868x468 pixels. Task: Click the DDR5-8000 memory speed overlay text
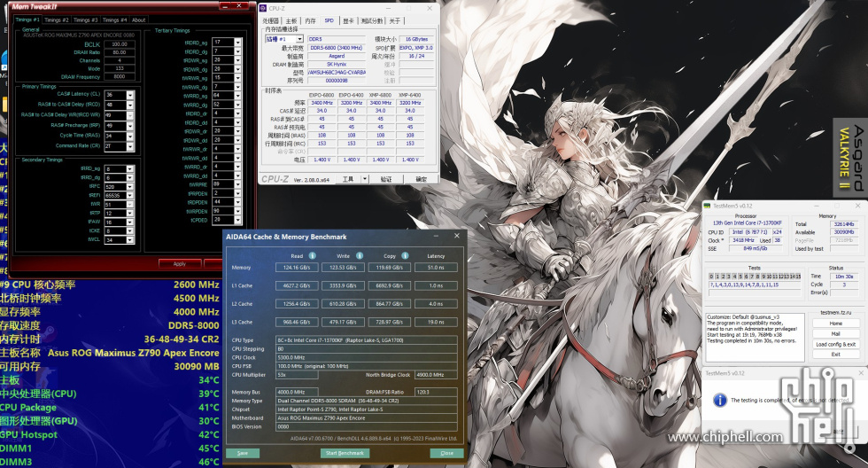click(x=194, y=325)
